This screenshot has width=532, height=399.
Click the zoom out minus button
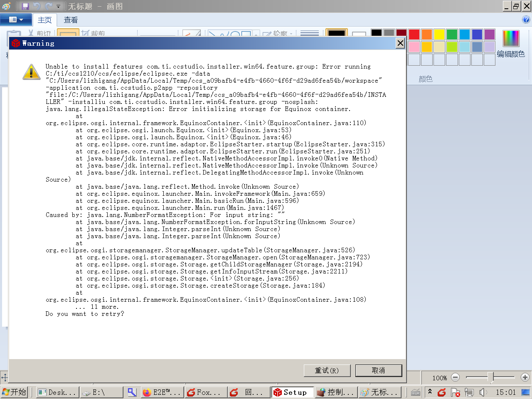pyautogui.click(x=455, y=377)
